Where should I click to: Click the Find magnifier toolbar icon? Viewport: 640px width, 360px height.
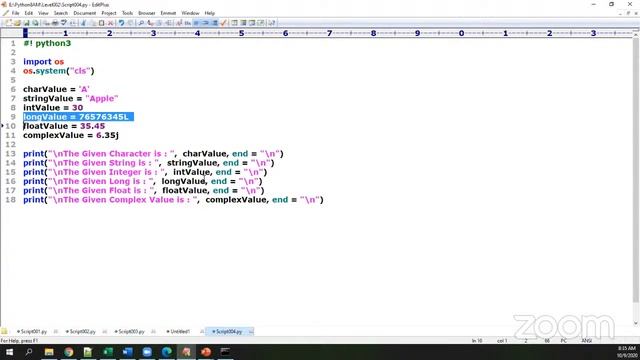pos(141,23)
